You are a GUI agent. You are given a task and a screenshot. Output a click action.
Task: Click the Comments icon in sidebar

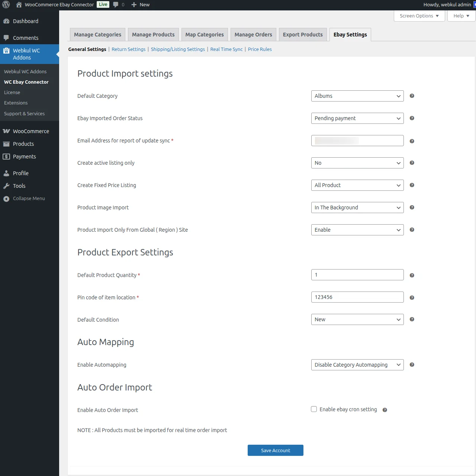6,38
